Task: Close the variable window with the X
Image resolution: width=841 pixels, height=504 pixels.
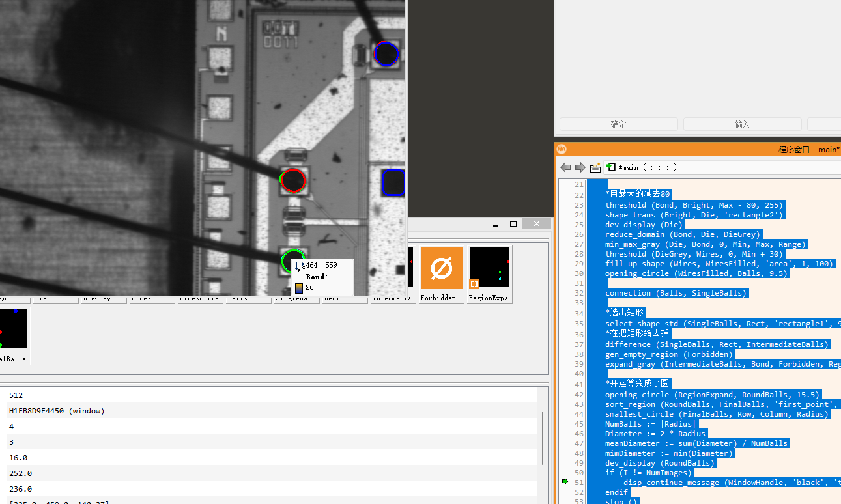Action: point(537,224)
